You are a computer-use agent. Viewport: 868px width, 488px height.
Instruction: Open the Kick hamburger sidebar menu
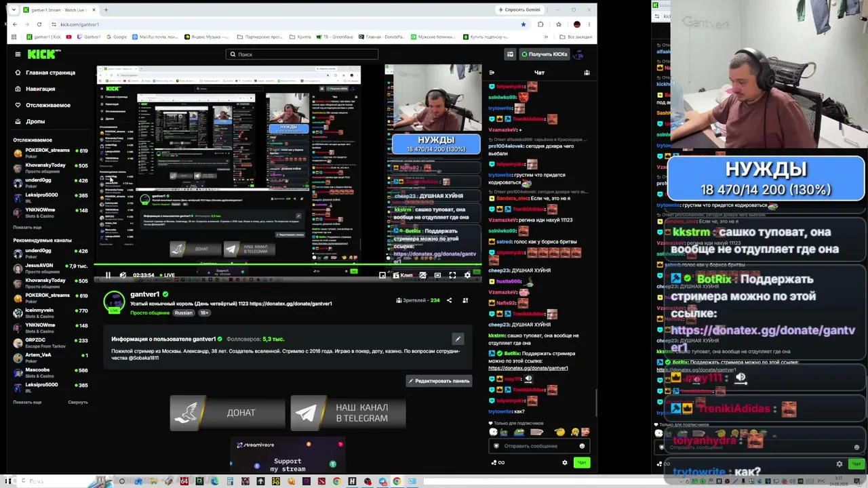click(18, 54)
